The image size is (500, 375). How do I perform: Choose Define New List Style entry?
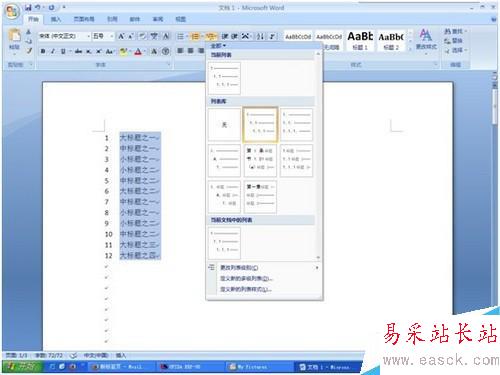[x=264, y=289]
